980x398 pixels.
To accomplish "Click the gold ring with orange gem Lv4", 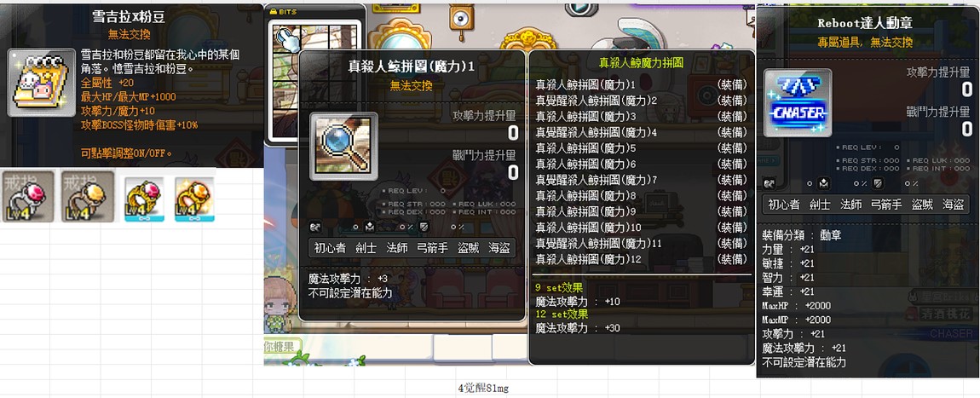I will 194,199.
